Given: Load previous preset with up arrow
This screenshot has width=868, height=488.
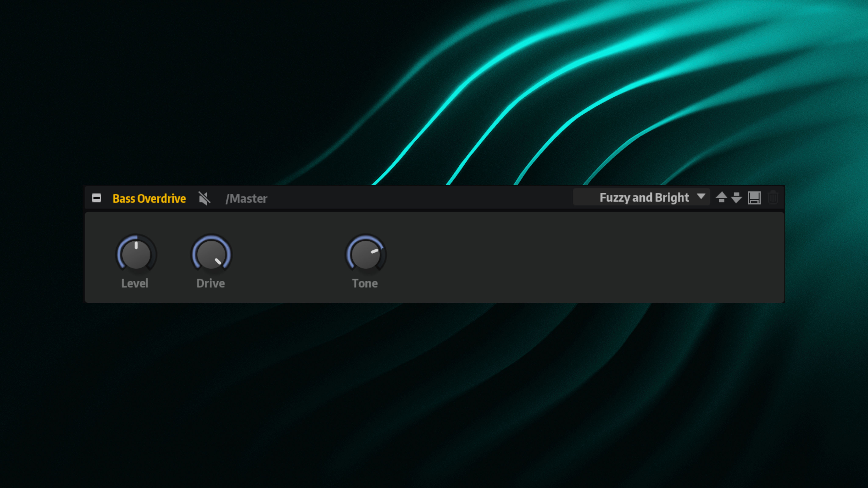Looking at the screenshot, I should tap(721, 197).
